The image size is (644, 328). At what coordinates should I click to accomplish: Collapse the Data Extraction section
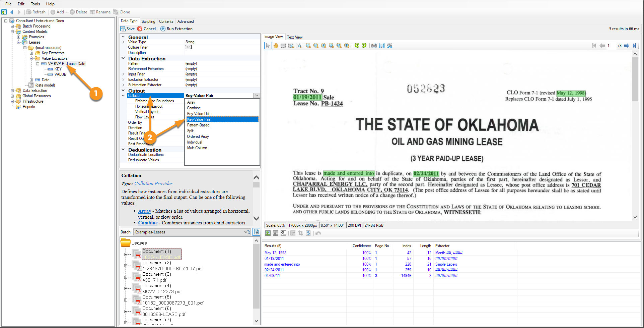click(x=123, y=59)
